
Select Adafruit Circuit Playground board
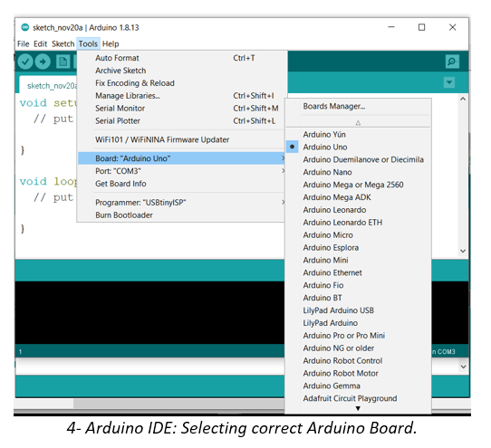point(358,398)
